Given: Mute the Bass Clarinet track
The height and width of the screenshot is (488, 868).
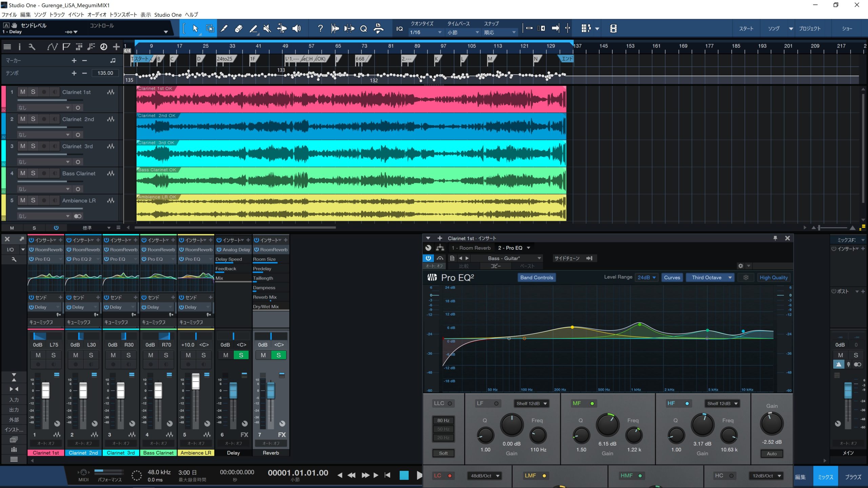Looking at the screenshot, I should 23,173.
